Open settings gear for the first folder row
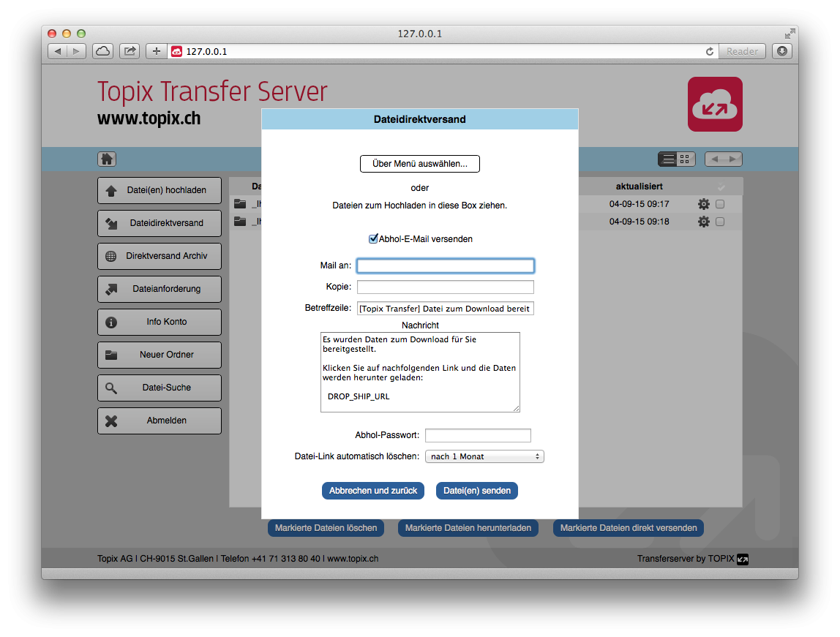 703,204
